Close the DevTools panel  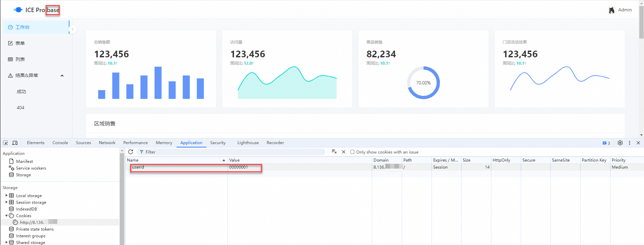[x=638, y=143]
